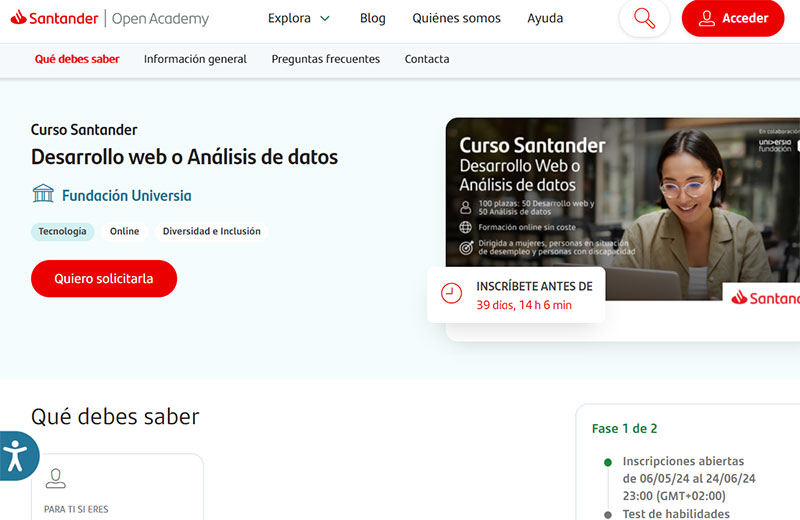Image resolution: width=800 pixels, height=520 pixels.
Task: Click Quiero solicitarla button
Action: [x=104, y=279]
